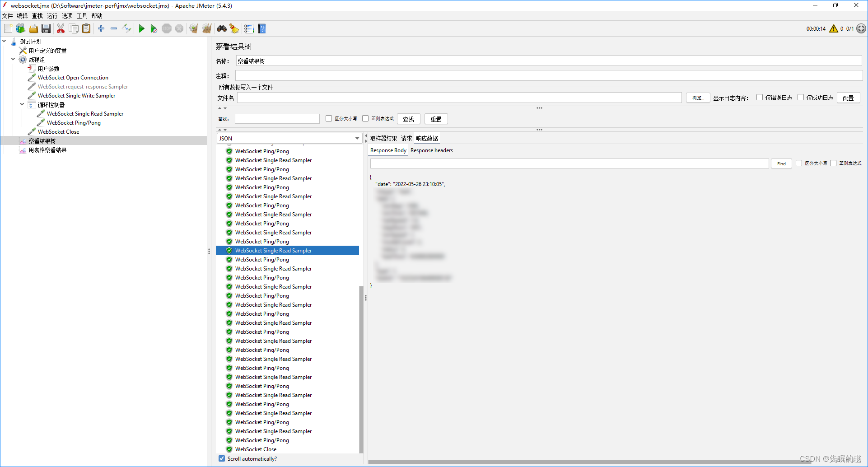Start test without pauses icon
Screen dimensions: 868x467
[154, 29]
